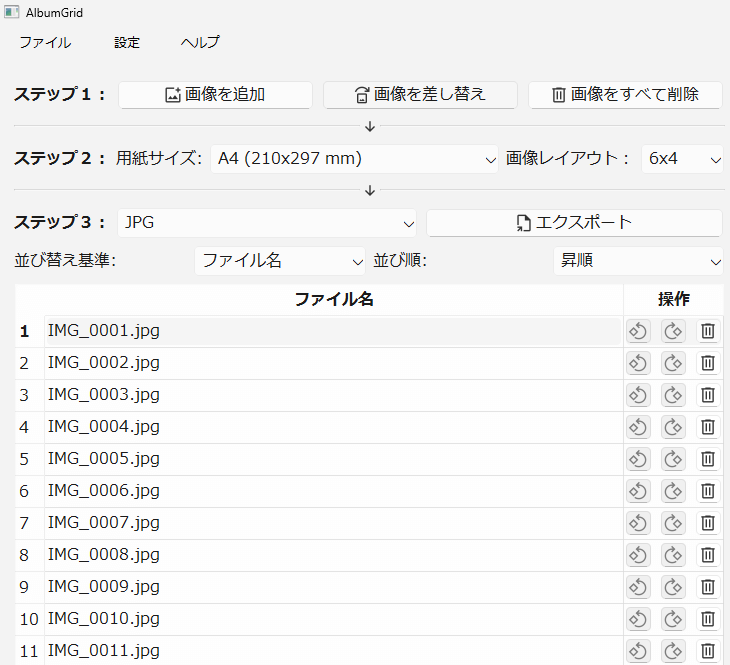The image size is (730, 665).
Task: Open the 設定 menu
Action: 127,42
